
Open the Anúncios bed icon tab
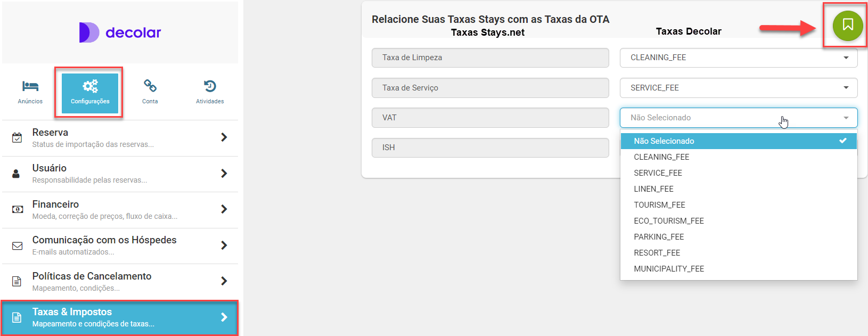pos(30,86)
